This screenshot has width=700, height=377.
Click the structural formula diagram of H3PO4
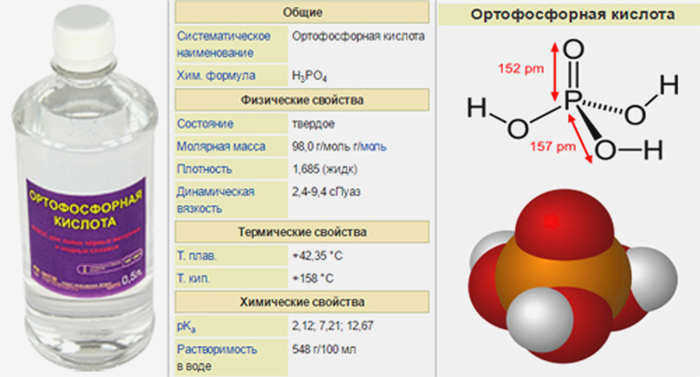pyautogui.click(x=573, y=102)
